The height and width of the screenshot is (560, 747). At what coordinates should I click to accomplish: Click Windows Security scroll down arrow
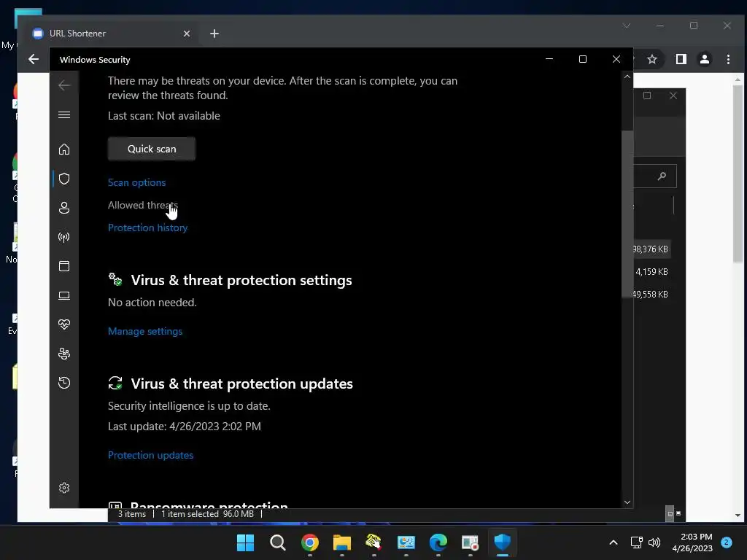coord(627,502)
